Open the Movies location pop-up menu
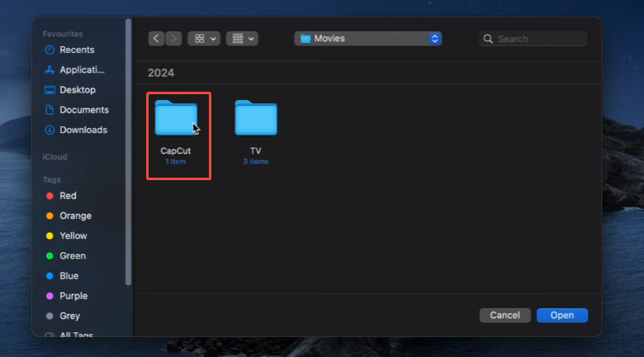Image resolution: width=644 pixels, height=357 pixels. coord(368,39)
